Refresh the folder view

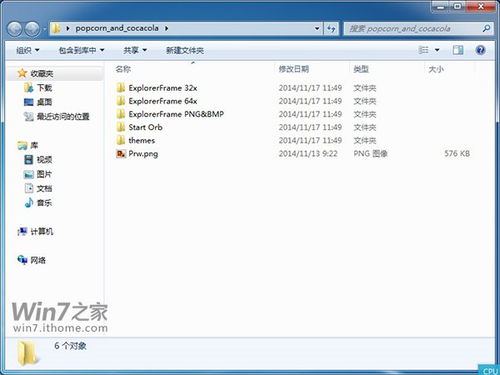(331, 29)
